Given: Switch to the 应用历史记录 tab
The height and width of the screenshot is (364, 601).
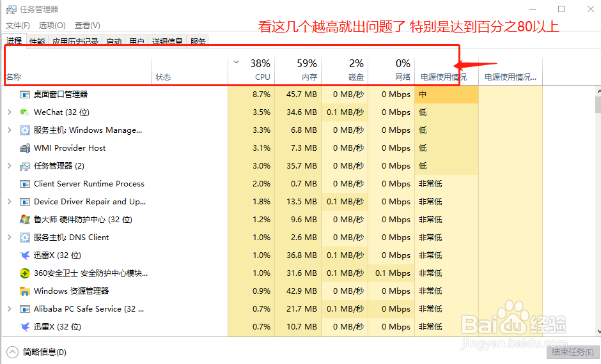Looking at the screenshot, I should coord(75,42).
